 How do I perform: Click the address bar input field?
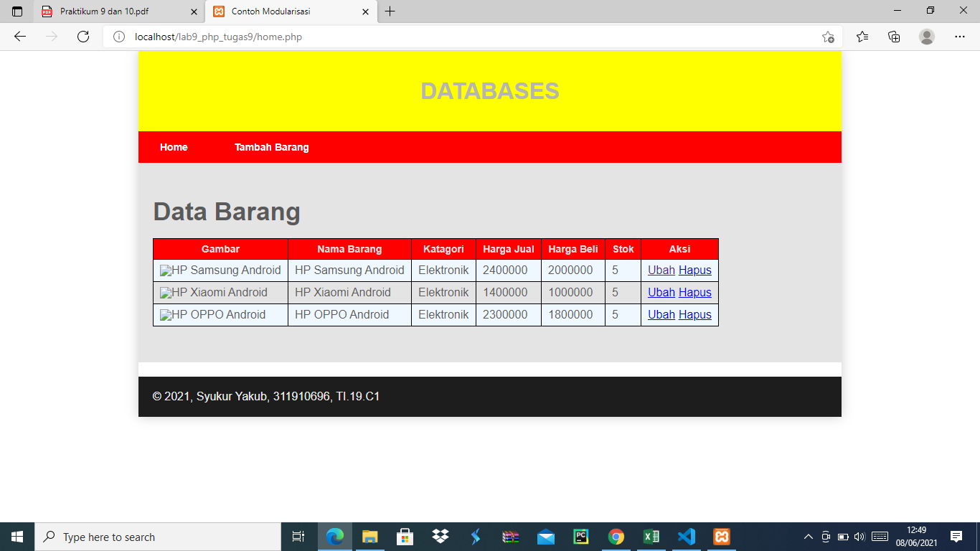(287, 36)
